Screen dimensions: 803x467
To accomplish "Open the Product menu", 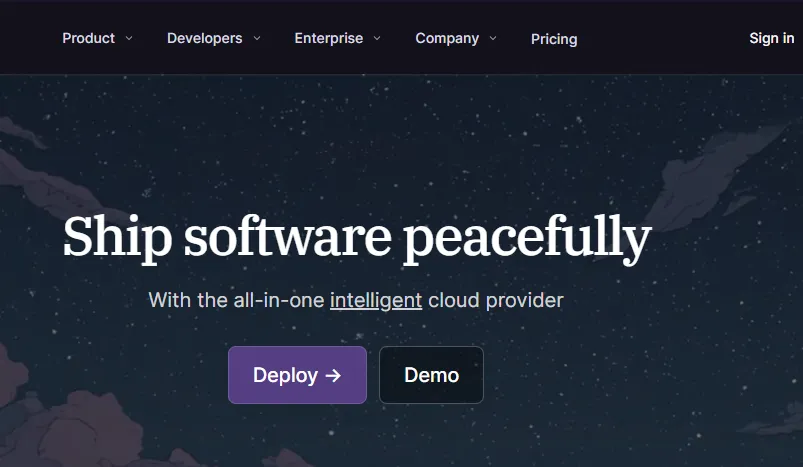I will tap(89, 38).
